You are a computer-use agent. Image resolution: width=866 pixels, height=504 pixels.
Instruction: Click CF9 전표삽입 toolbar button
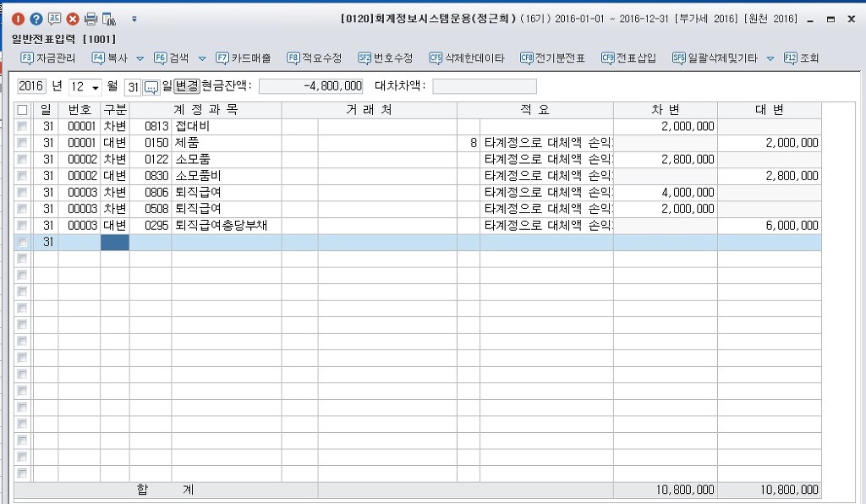(x=628, y=58)
